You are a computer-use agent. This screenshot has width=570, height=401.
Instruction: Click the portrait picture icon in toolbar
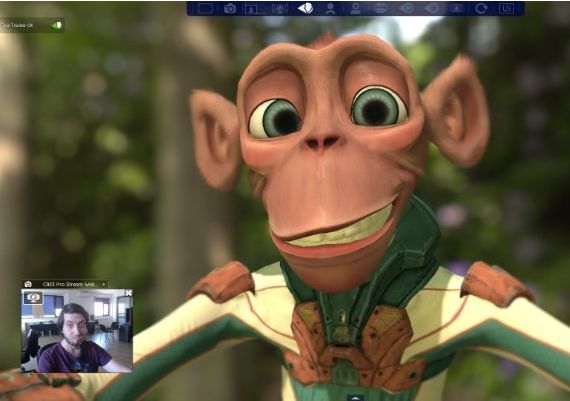(251, 9)
